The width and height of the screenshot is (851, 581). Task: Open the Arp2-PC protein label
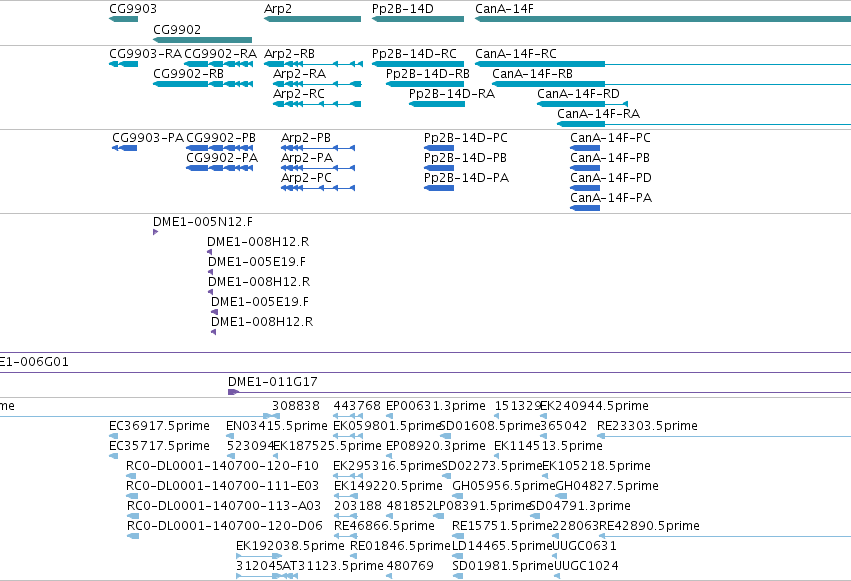pos(306,178)
